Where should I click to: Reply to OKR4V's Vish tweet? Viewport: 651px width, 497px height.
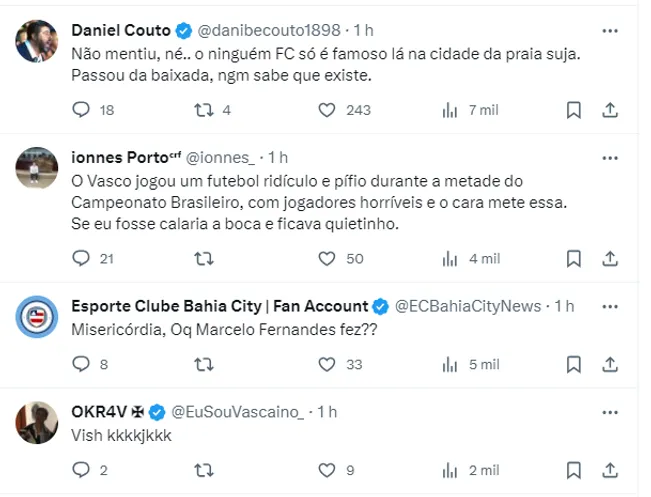click(82, 469)
